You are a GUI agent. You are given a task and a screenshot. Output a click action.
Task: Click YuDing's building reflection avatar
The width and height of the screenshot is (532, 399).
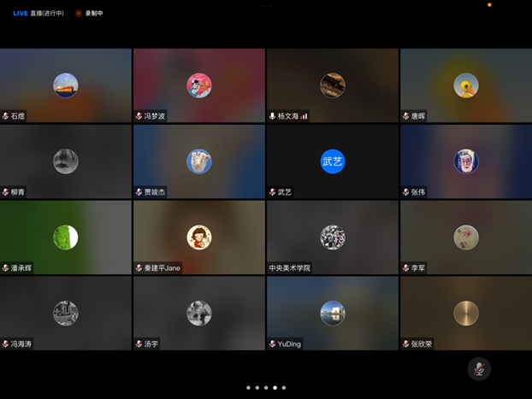coord(333,314)
